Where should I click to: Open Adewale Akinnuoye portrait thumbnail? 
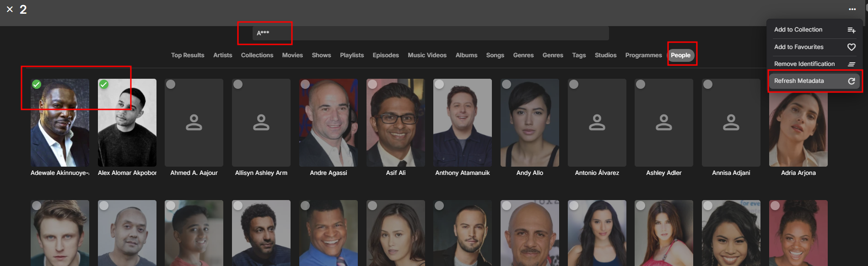pyautogui.click(x=60, y=123)
